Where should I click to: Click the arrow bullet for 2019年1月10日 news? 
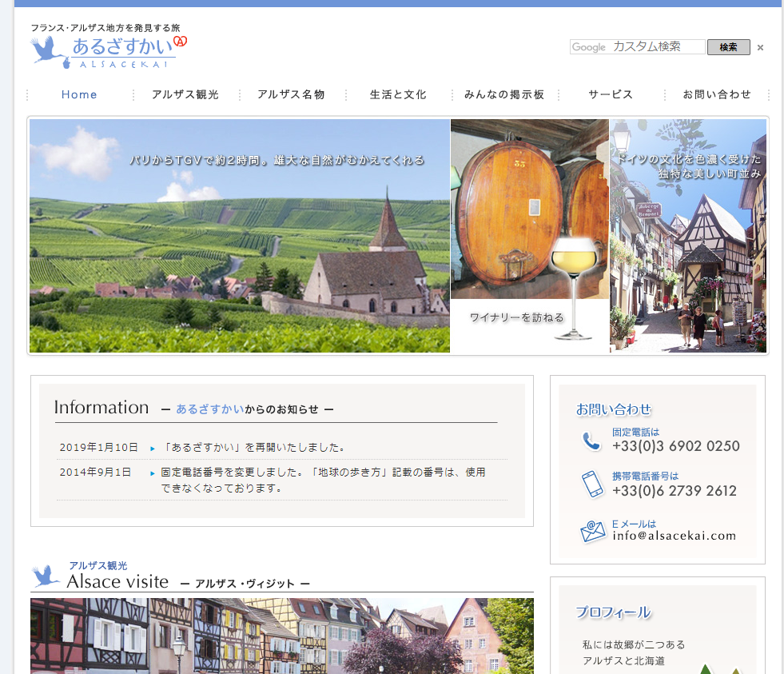coord(153,449)
